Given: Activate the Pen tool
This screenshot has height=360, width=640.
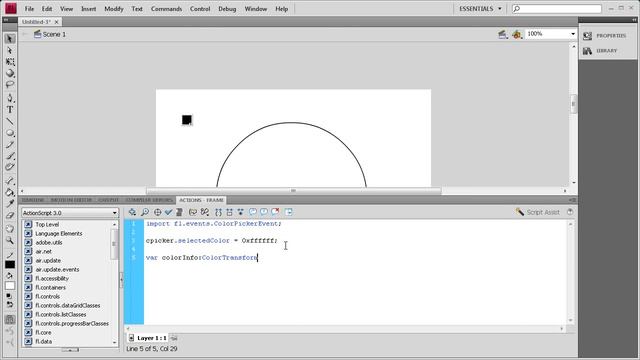Looking at the screenshot, I should 10,98.
